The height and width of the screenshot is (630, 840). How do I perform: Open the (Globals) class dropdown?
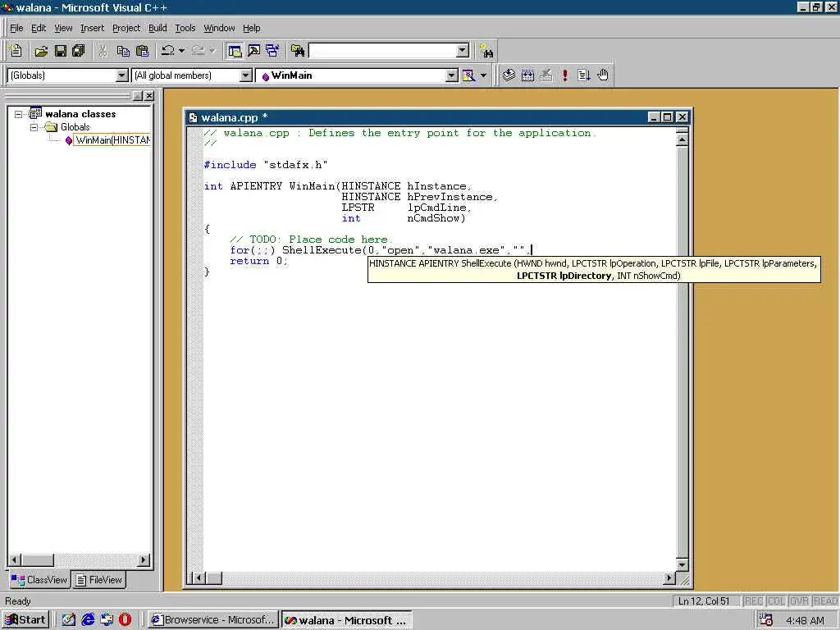click(121, 75)
